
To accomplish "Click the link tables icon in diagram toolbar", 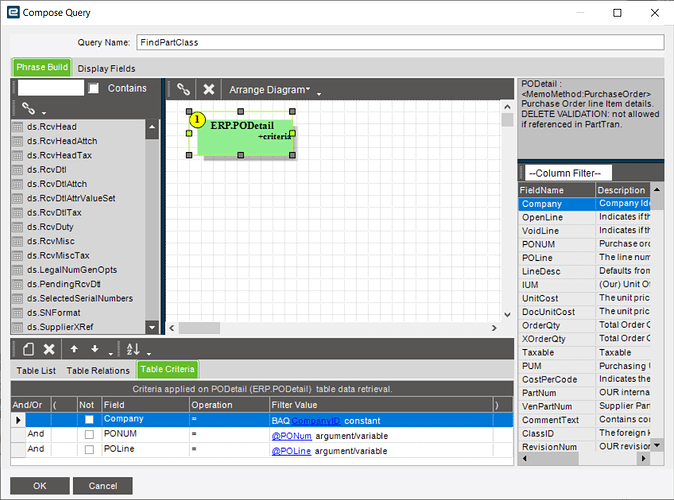I will tap(184, 89).
